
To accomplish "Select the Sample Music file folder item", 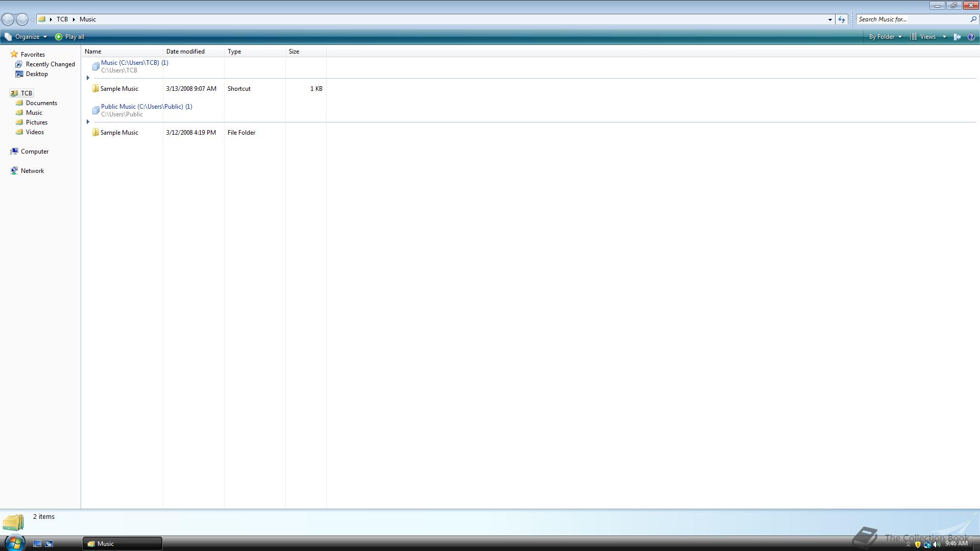I will click(115, 133).
